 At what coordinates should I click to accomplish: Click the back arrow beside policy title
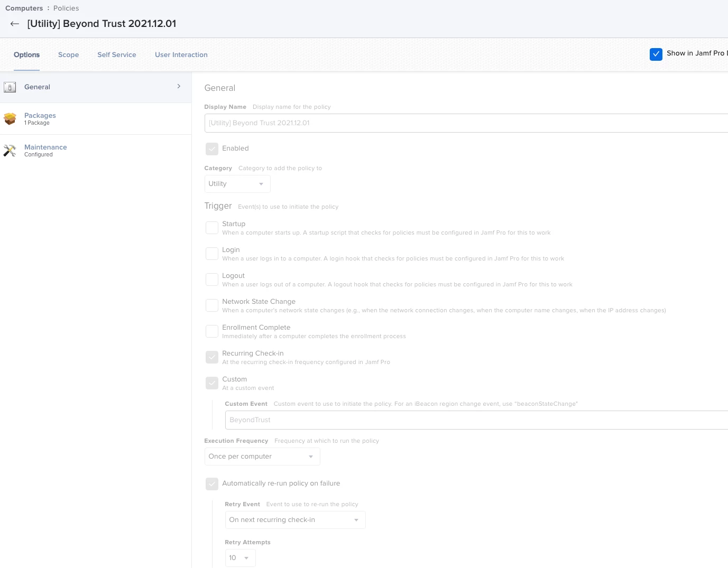[x=15, y=24]
